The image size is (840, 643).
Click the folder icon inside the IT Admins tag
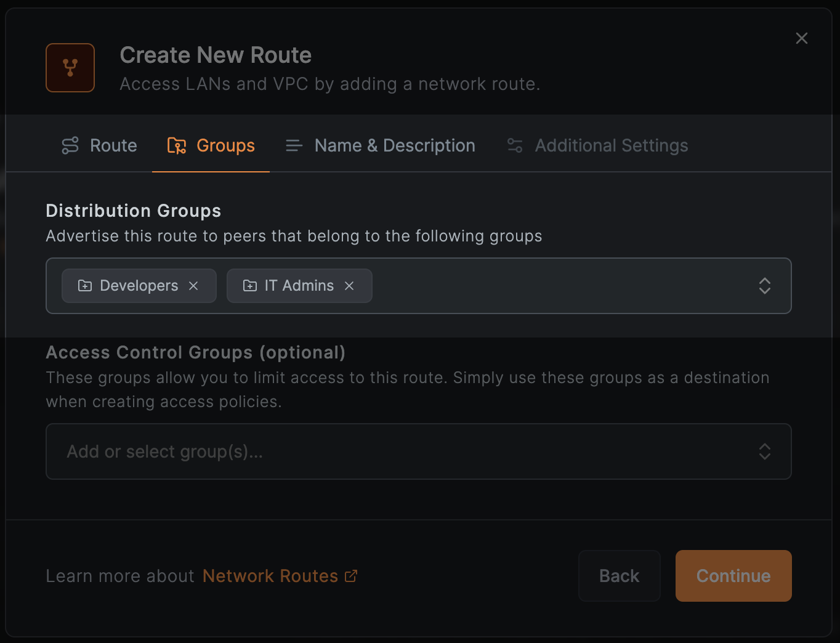coord(249,285)
